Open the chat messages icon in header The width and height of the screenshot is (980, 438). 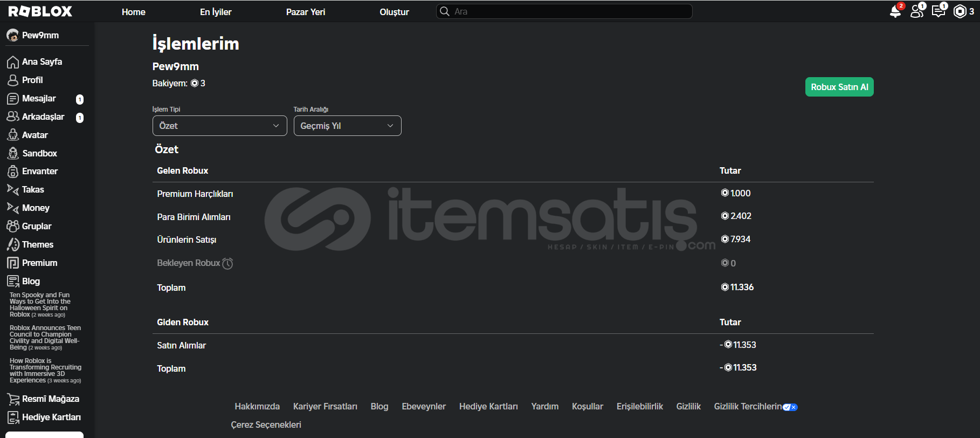[938, 11]
